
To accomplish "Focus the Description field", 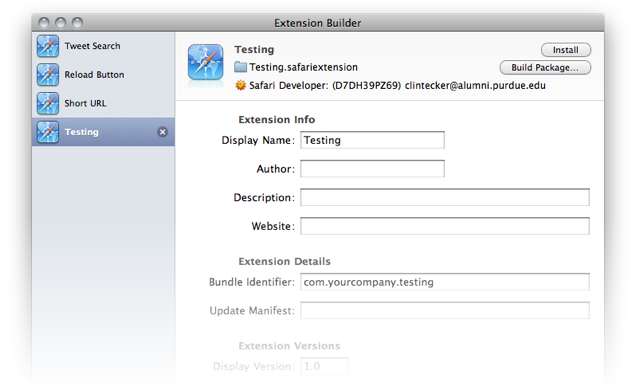I will point(445,197).
